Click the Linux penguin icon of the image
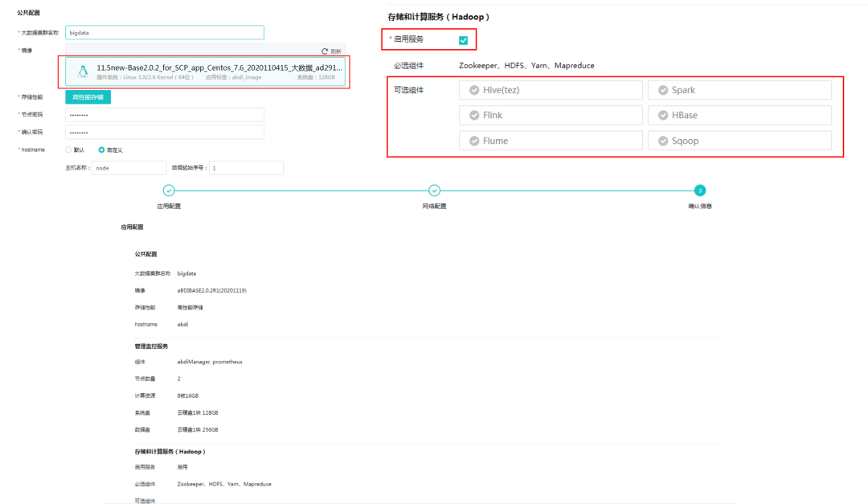Image resolution: width=868 pixels, height=504 pixels. pos(82,72)
